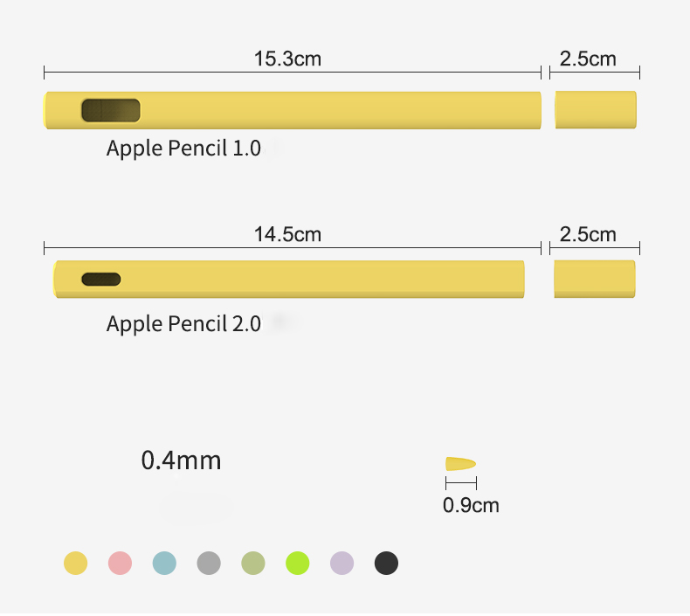The width and height of the screenshot is (690, 616).
Task: Click the Apple Pencil 2.0 sleeve body
Action: (x=289, y=279)
